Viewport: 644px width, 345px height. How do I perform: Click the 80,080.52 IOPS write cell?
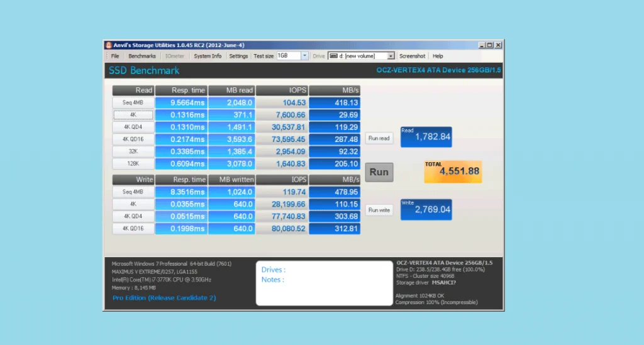pos(282,229)
